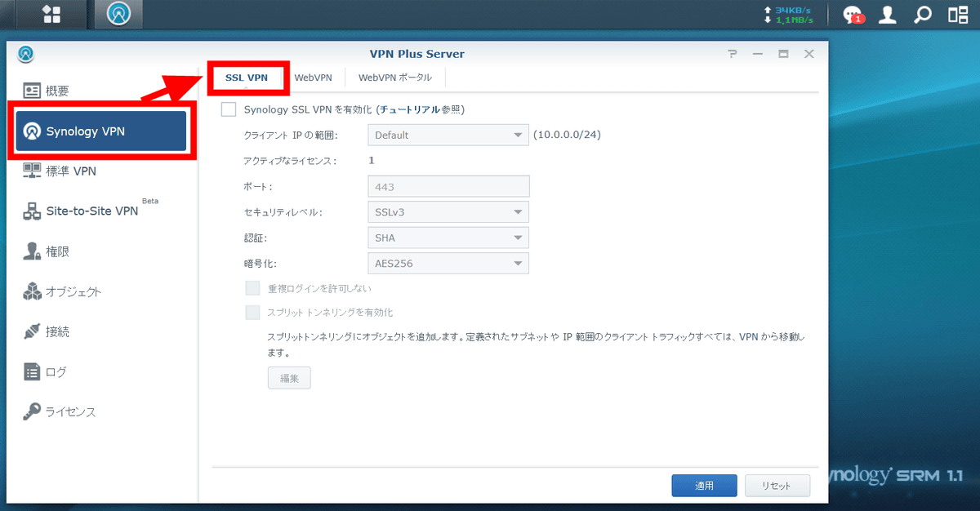Switch to the WebVPN tab
The image size is (980, 511).
click(314, 78)
